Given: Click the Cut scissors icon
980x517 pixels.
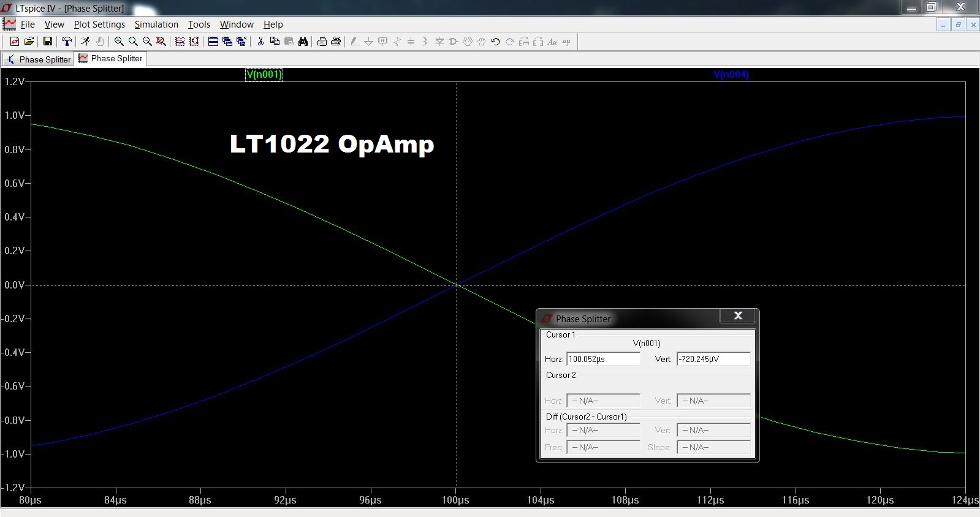Looking at the screenshot, I should [x=260, y=42].
